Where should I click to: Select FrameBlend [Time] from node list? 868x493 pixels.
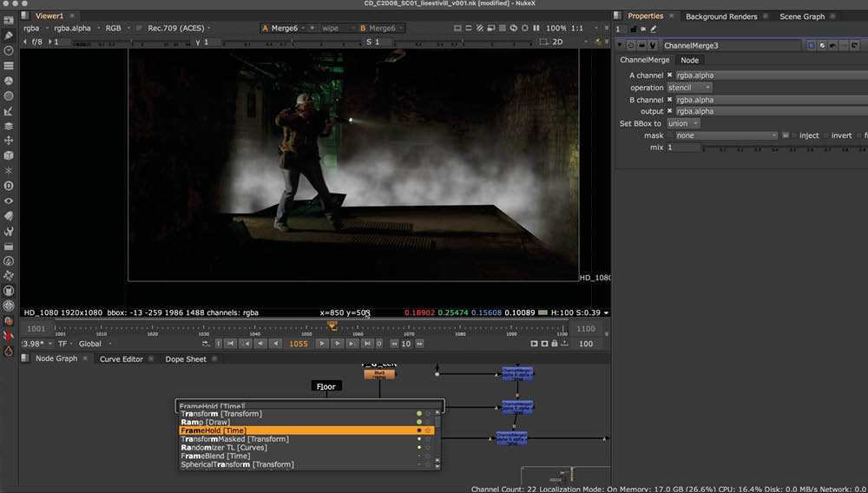[x=215, y=456]
